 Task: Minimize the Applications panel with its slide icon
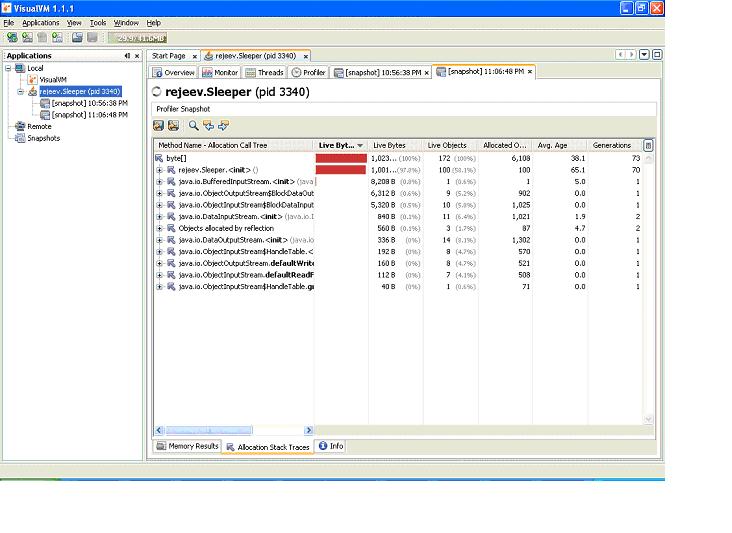(127, 56)
